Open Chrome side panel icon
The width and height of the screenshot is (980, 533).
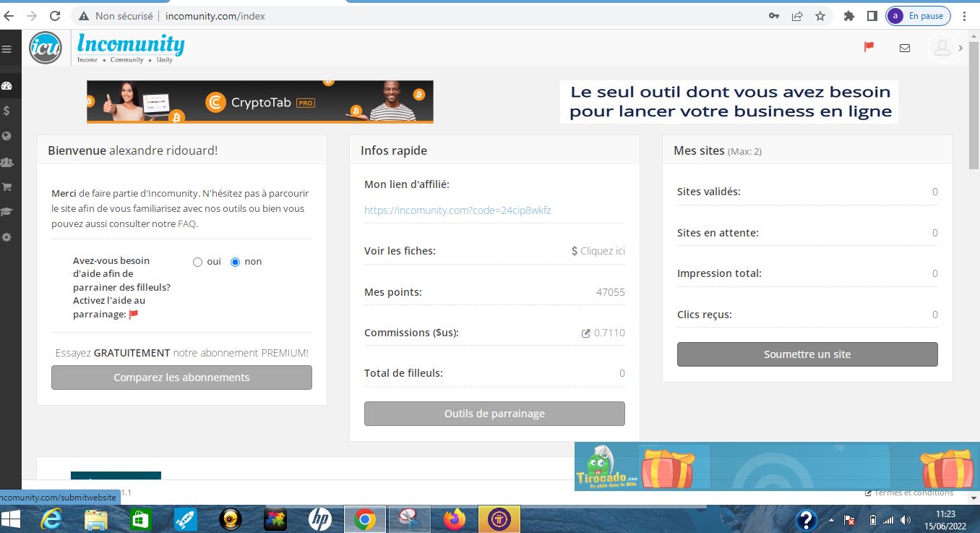872,15
